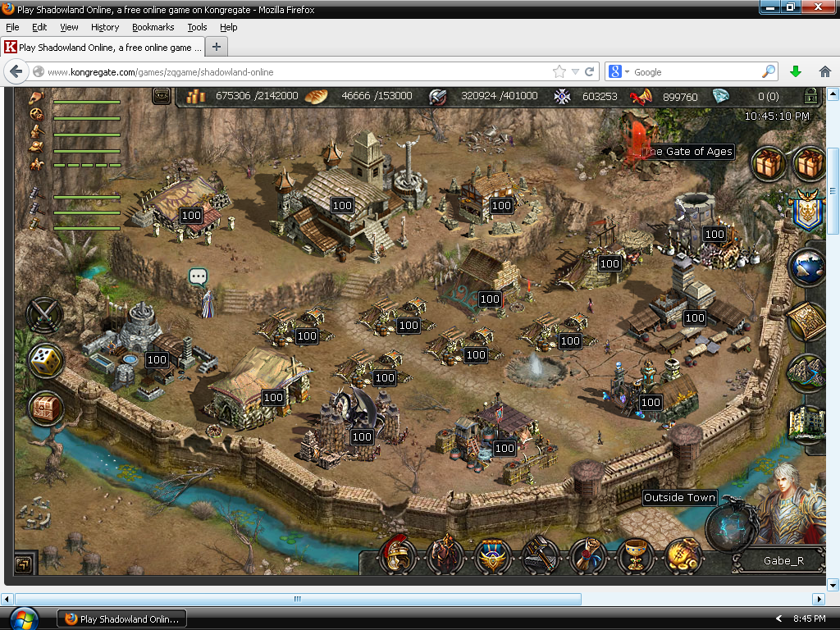The height and width of the screenshot is (630, 840).
Task: Click the horseman queue icon
Action: [36, 164]
